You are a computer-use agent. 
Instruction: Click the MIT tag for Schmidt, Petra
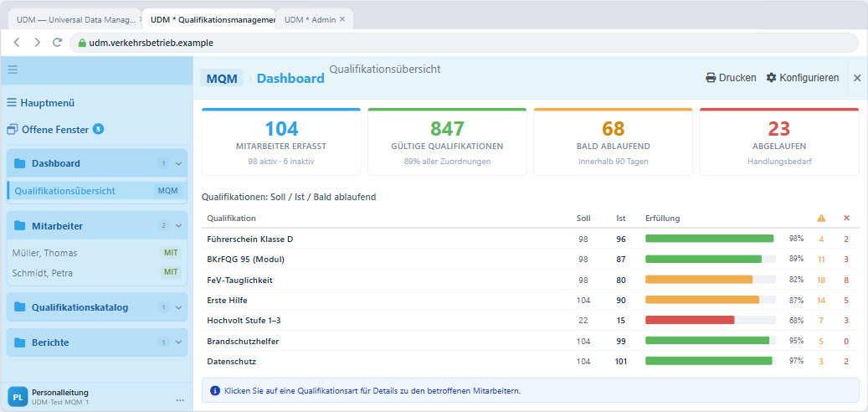[171, 272]
